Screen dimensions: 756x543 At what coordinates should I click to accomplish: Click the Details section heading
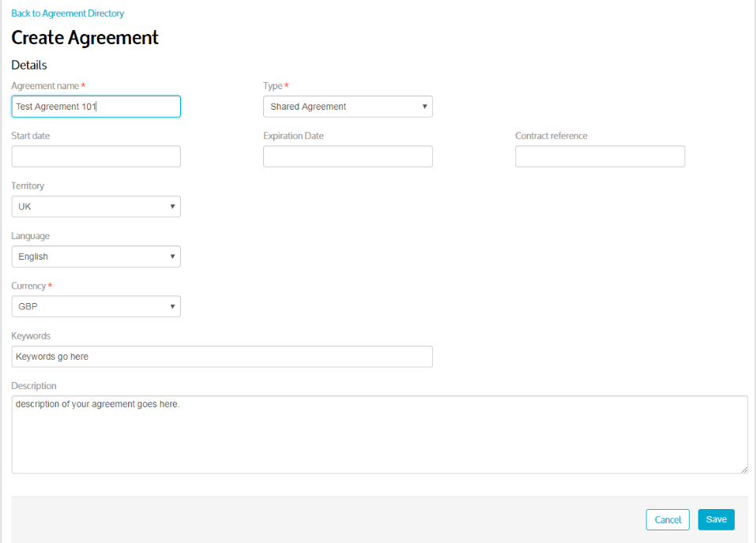pyautogui.click(x=29, y=65)
